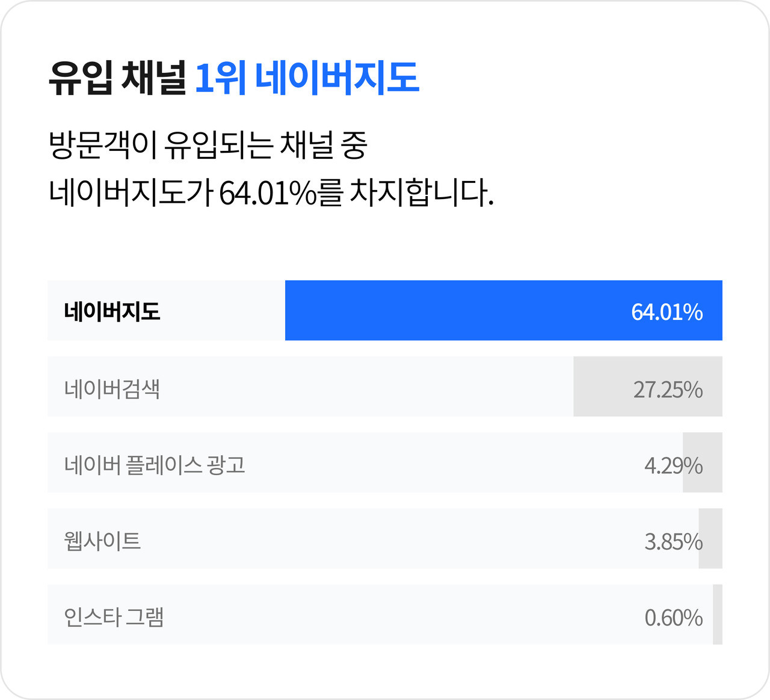Select the 웹사이트 channel row
770x700 pixels.
pyautogui.click(x=385, y=538)
